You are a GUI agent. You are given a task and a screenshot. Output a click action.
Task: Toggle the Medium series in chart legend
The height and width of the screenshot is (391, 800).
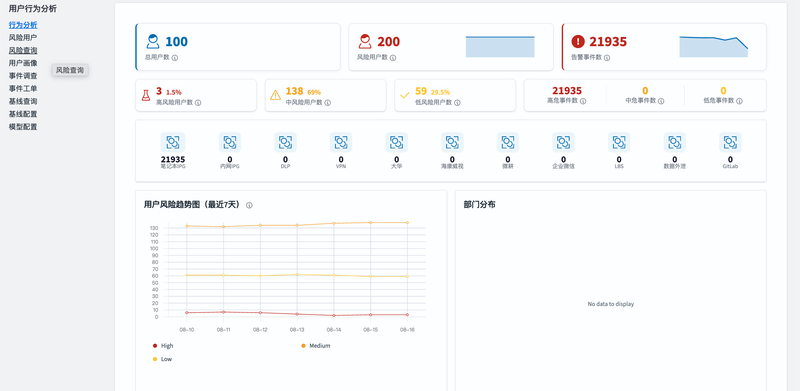click(315, 346)
